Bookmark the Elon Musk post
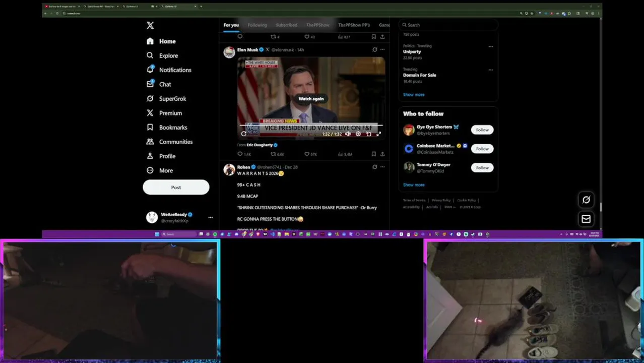The width and height of the screenshot is (644, 363). click(373, 154)
